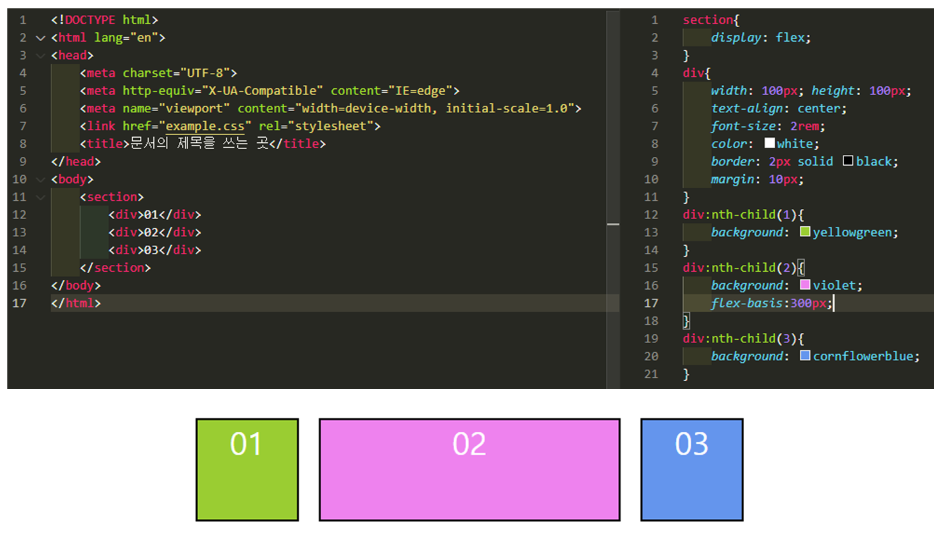Click the violet 02 box in preview
The width and height of the screenshot is (941, 540).
tap(469, 470)
